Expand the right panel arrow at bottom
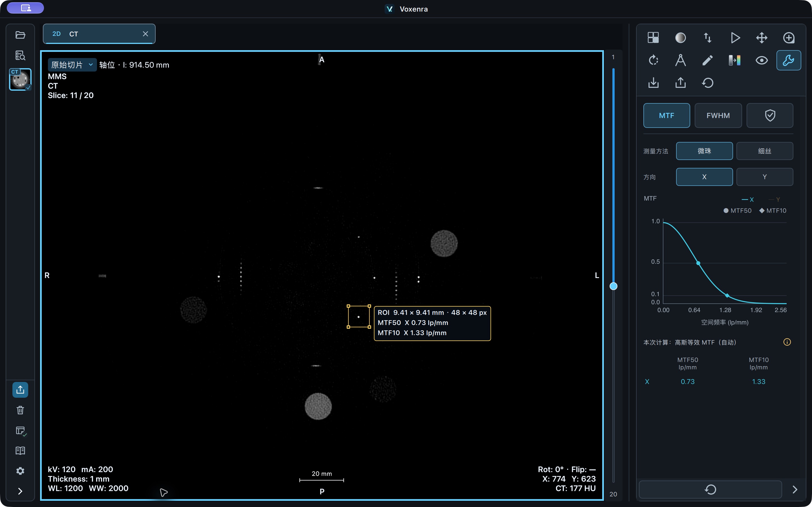Screen dimensions: 812x507 tap(795, 490)
